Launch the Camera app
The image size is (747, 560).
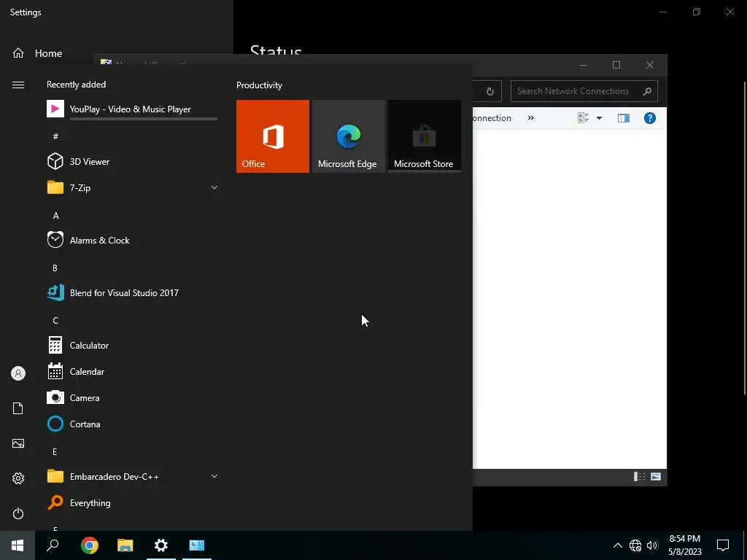pyautogui.click(x=132, y=397)
